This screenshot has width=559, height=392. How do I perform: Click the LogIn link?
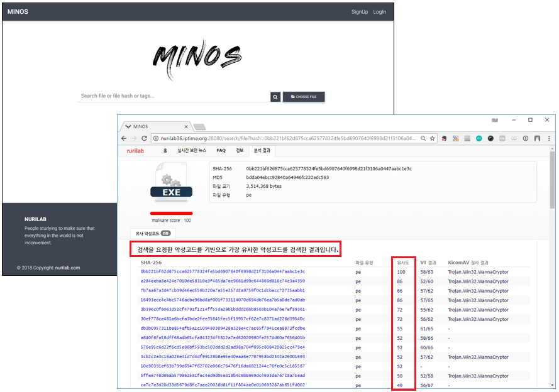(x=380, y=12)
